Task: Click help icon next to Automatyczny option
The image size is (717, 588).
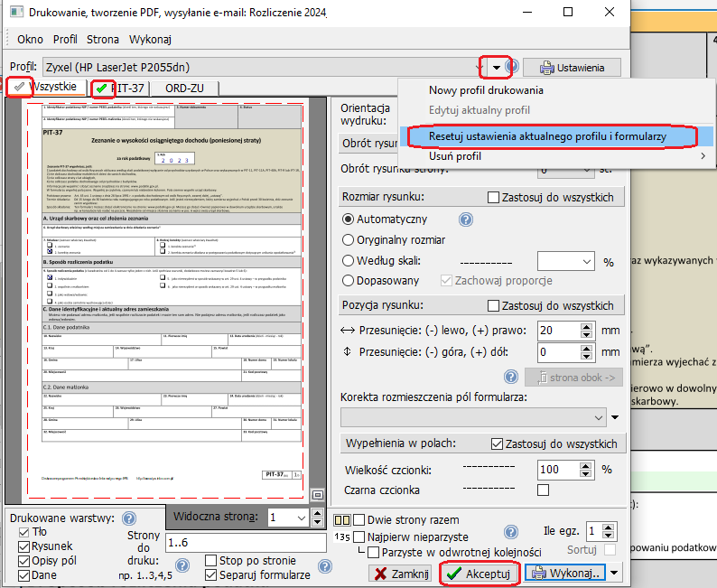Action: click(x=466, y=219)
